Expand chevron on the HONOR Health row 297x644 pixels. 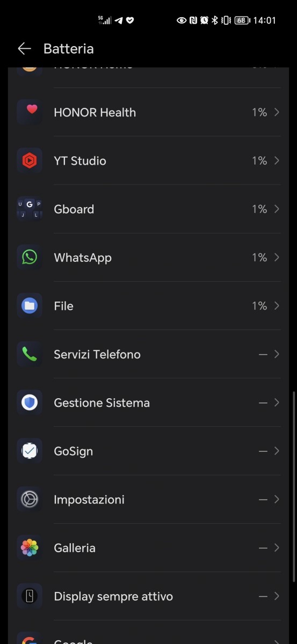click(x=277, y=112)
